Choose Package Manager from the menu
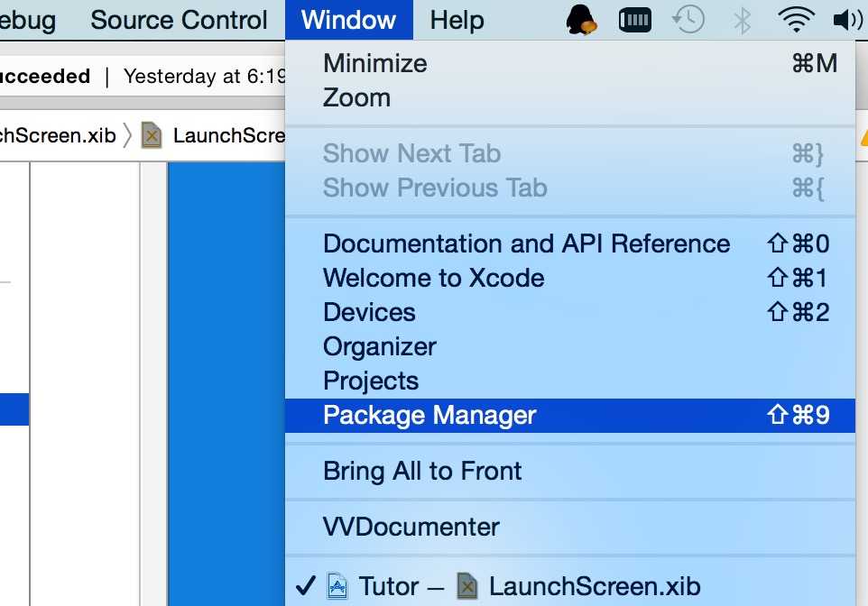The width and height of the screenshot is (868, 606). coord(570,416)
